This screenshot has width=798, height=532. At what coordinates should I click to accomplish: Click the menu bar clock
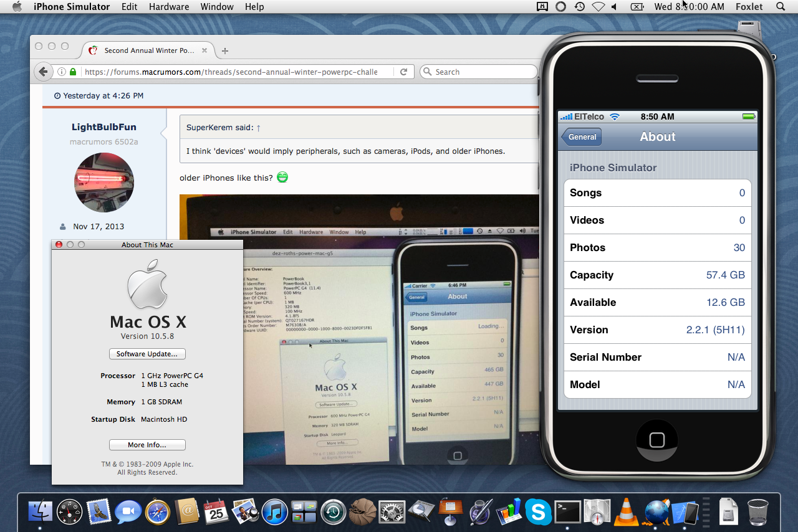pos(689,7)
